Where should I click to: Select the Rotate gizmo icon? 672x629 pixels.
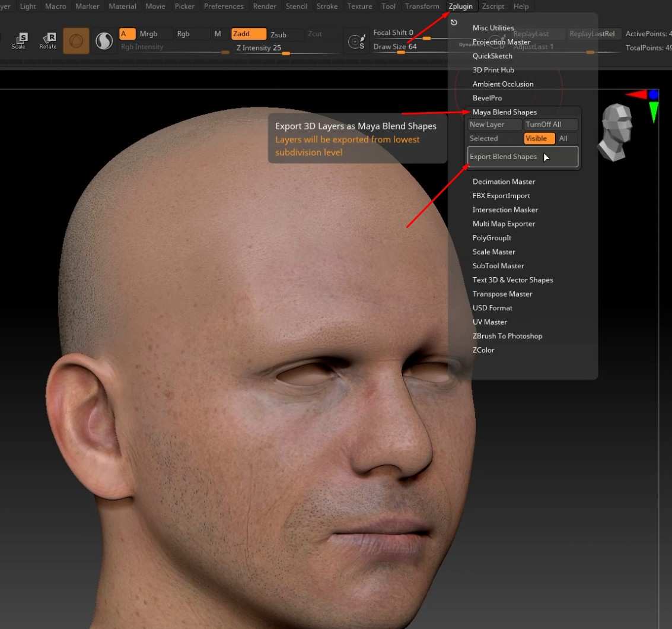pyautogui.click(x=48, y=40)
